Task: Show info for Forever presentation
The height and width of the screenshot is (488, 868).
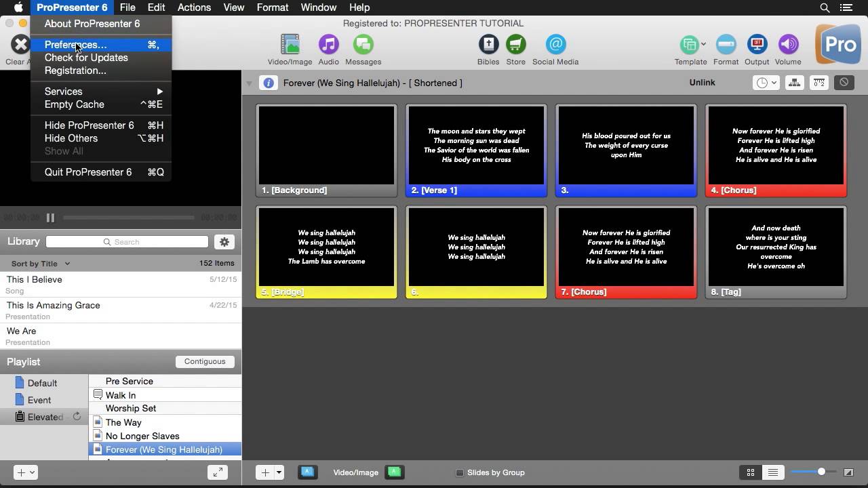Action: tap(269, 83)
